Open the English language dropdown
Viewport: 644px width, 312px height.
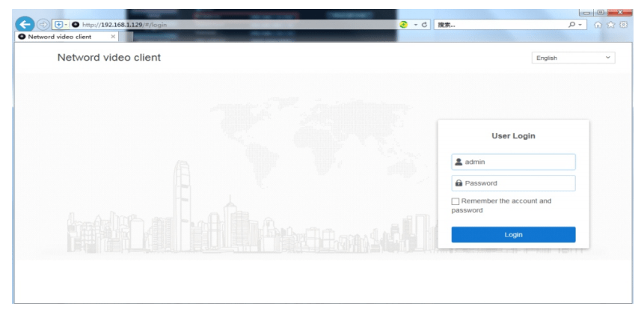(572, 58)
